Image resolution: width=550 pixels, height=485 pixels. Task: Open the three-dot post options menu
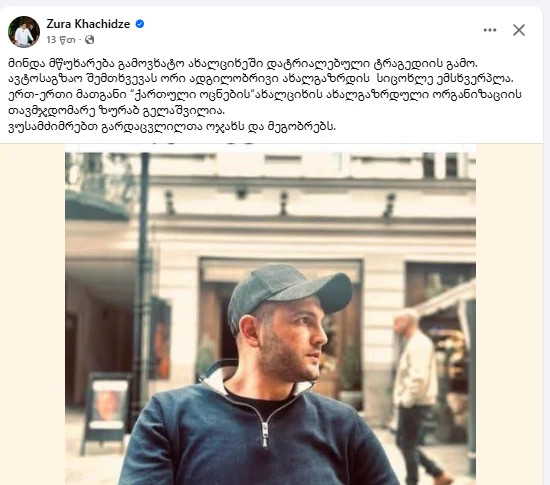490,30
